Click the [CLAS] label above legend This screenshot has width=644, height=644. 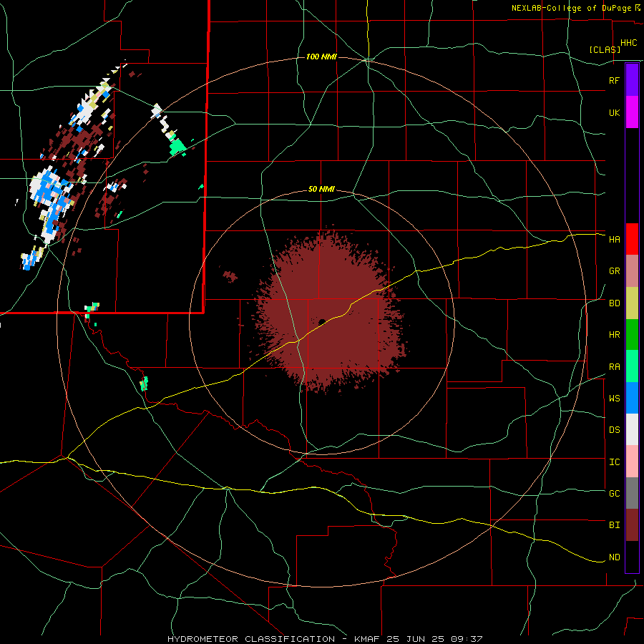[605, 49]
